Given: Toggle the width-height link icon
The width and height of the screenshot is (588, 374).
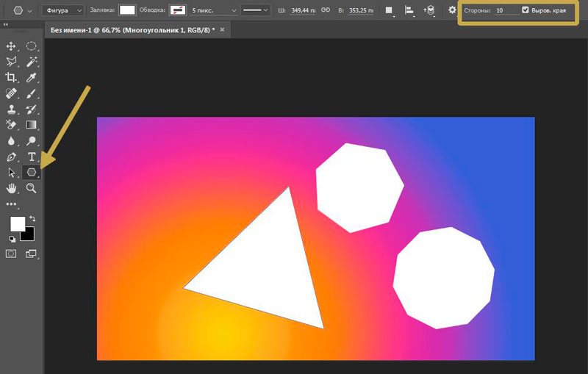Looking at the screenshot, I should tap(326, 10).
